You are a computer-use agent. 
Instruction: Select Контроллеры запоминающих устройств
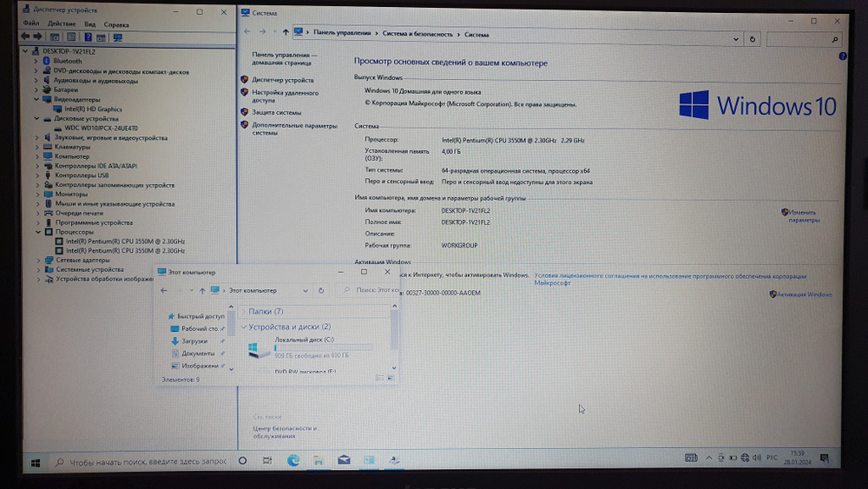115,185
